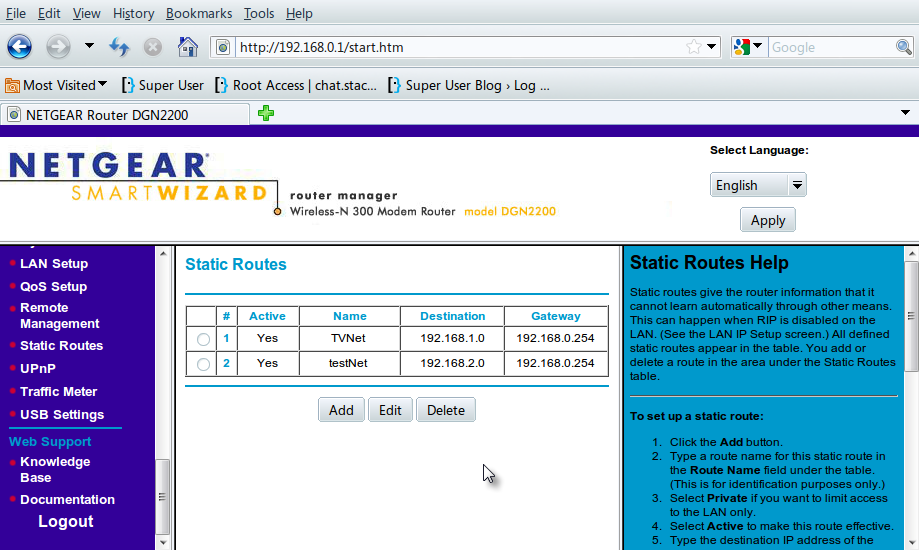
Task: Open the Most Visited bookmarks folder
Action: (x=56, y=86)
